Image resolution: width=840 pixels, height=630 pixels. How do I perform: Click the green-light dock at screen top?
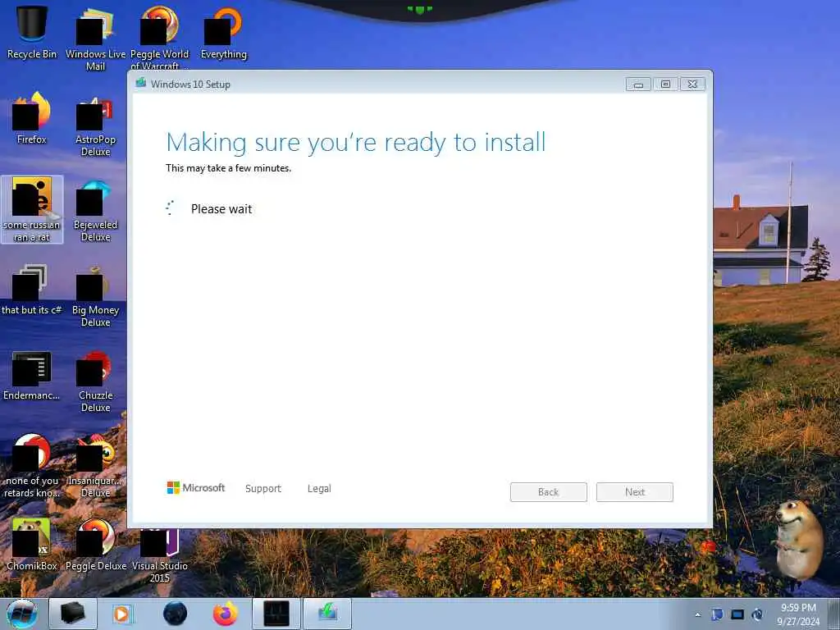tap(419, 9)
